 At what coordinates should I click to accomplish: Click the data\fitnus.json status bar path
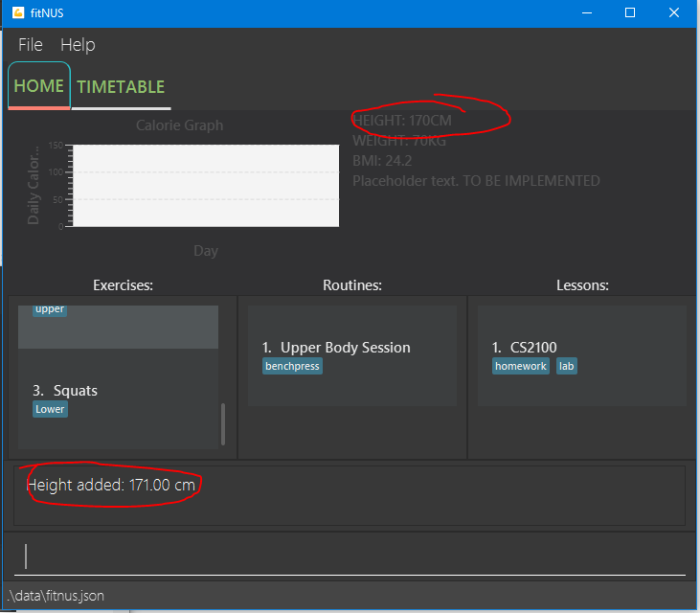click(x=56, y=596)
